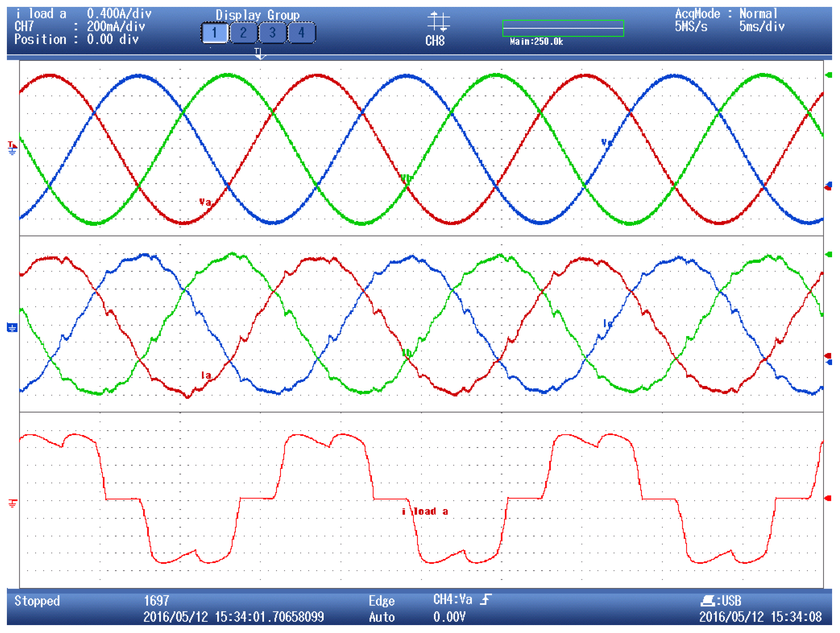Click the red arrow marker bottom plot right edge
The height and width of the screenshot is (633, 840).
[x=828, y=498]
